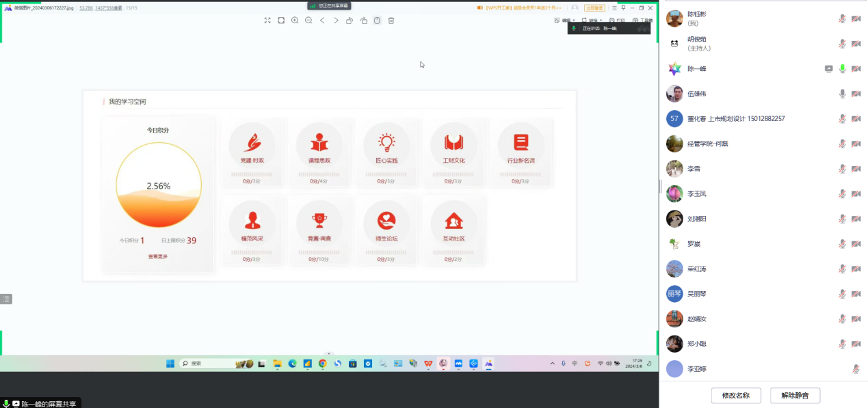
Task: Toggle microphone for 伍雄伟
Action: [x=842, y=94]
